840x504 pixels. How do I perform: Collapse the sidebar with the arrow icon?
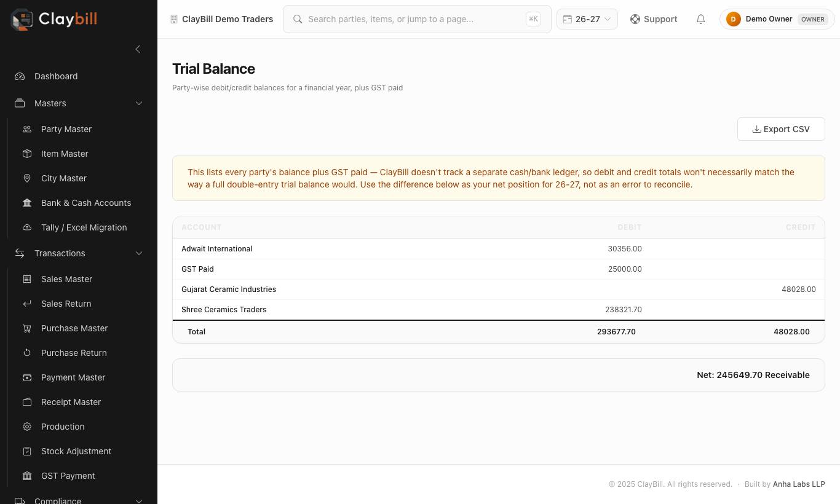(138, 49)
